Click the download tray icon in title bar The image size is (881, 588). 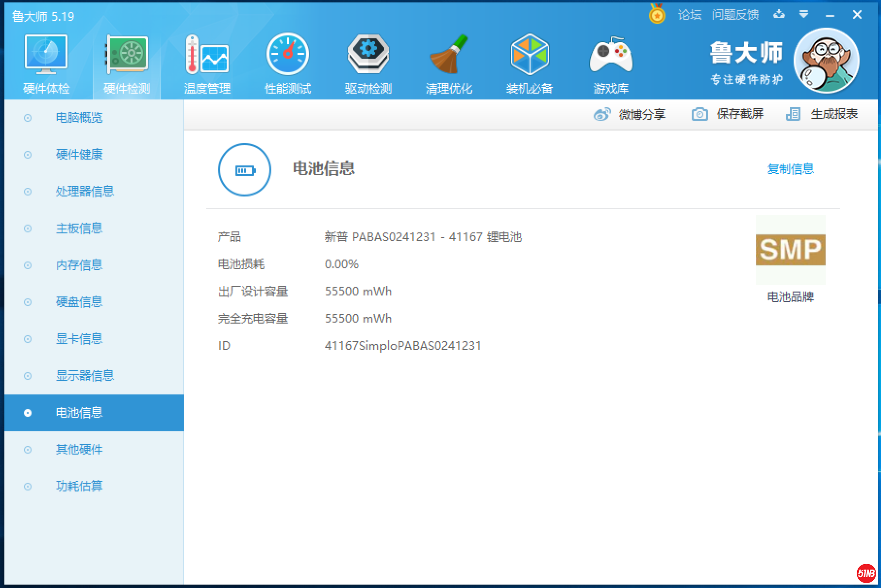click(x=779, y=15)
